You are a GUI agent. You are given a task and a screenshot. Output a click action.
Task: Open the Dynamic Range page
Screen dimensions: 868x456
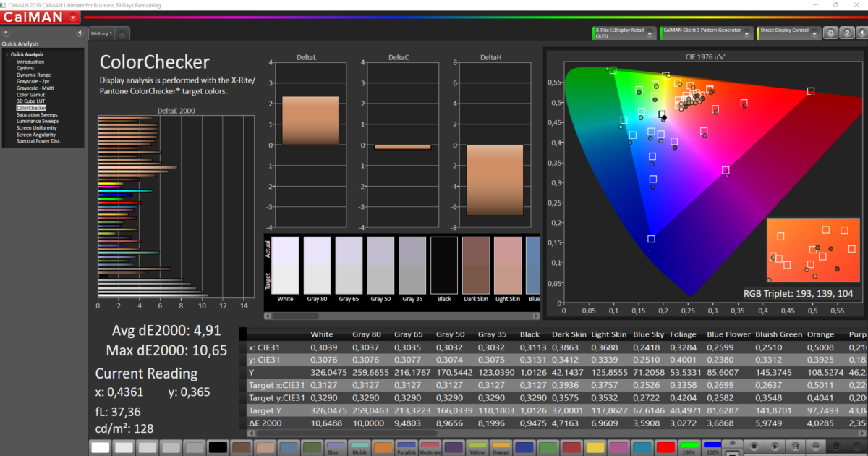(x=33, y=75)
